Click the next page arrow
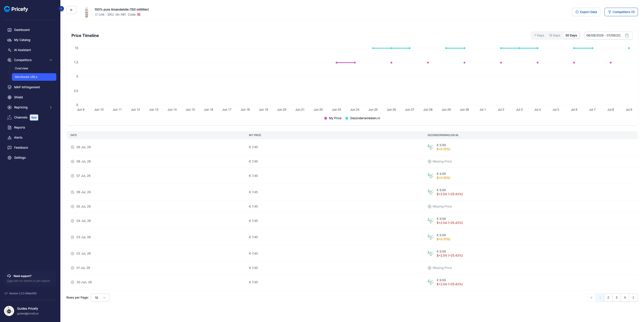The width and height of the screenshot is (644, 322). point(633,298)
